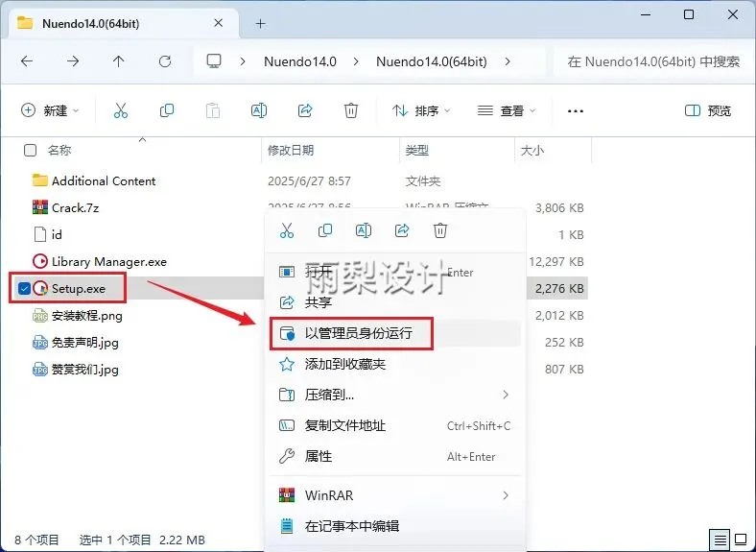This screenshot has width=756, height=552.
Task: Click the search box 在 Nuendo14.0(64bit) 中搜索
Action: coord(653,61)
